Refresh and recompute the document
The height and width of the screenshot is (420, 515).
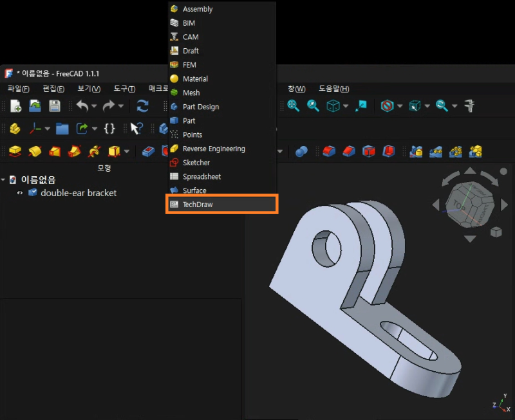pyautogui.click(x=142, y=106)
